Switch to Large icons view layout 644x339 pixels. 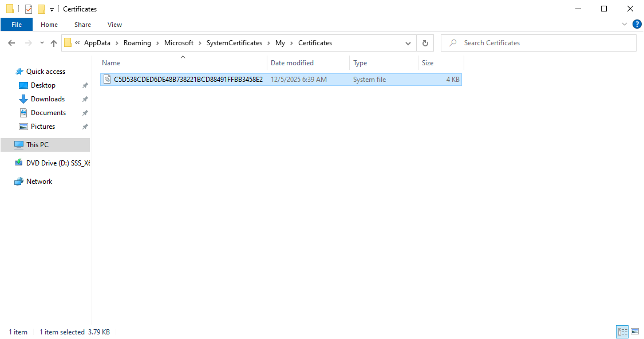pyautogui.click(x=635, y=332)
